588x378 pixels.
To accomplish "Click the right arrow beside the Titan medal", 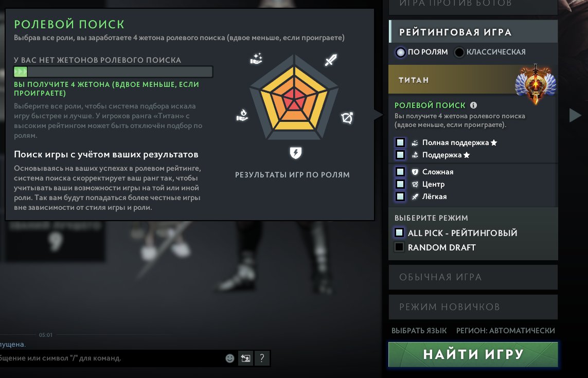I will point(575,115).
